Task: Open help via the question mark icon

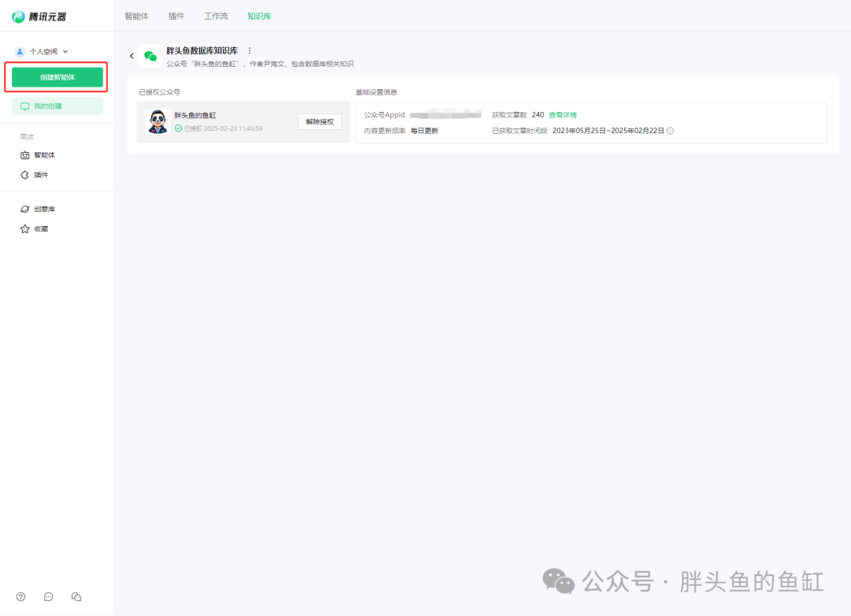Action: pos(20,596)
